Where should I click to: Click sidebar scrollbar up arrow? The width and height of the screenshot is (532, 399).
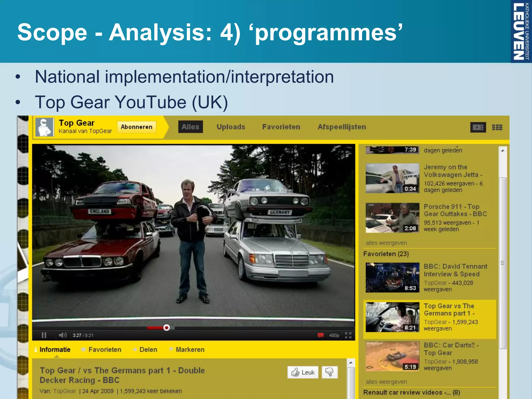503,150
